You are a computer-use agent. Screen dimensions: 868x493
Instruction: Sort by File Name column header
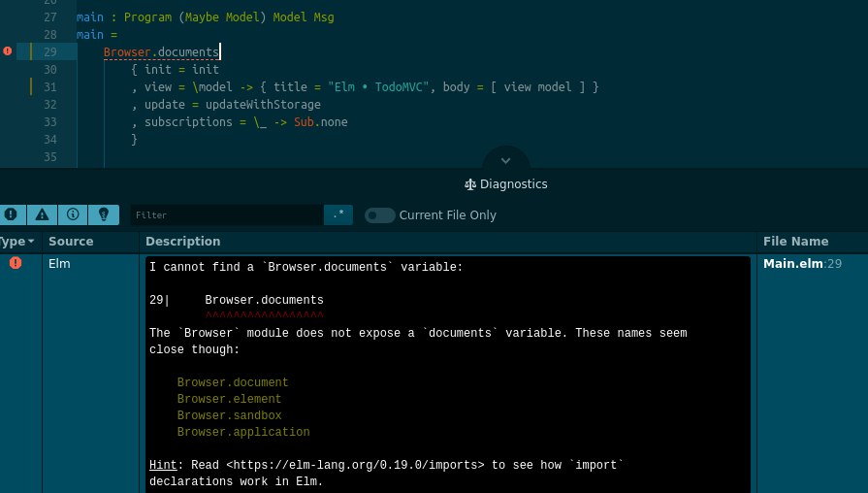coord(795,242)
